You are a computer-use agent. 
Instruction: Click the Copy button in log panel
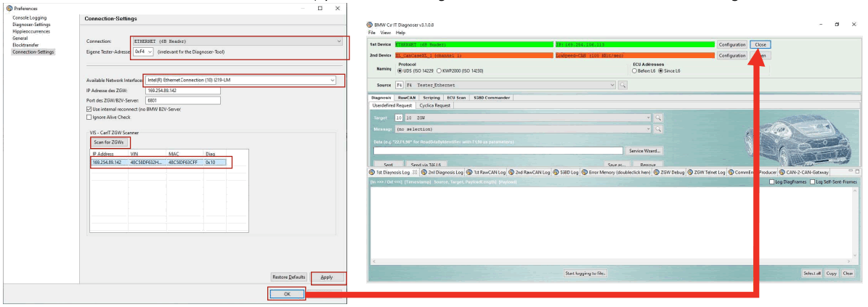tap(832, 274)
